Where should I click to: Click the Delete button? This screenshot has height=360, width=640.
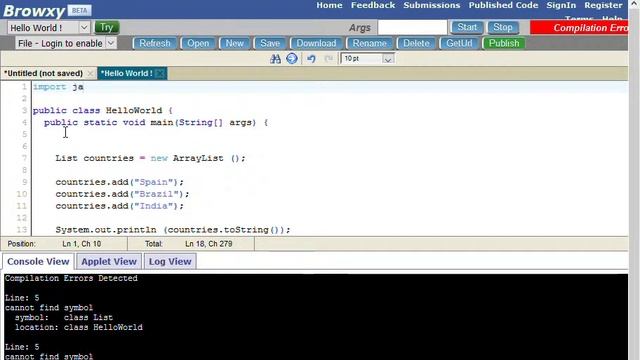416,43
